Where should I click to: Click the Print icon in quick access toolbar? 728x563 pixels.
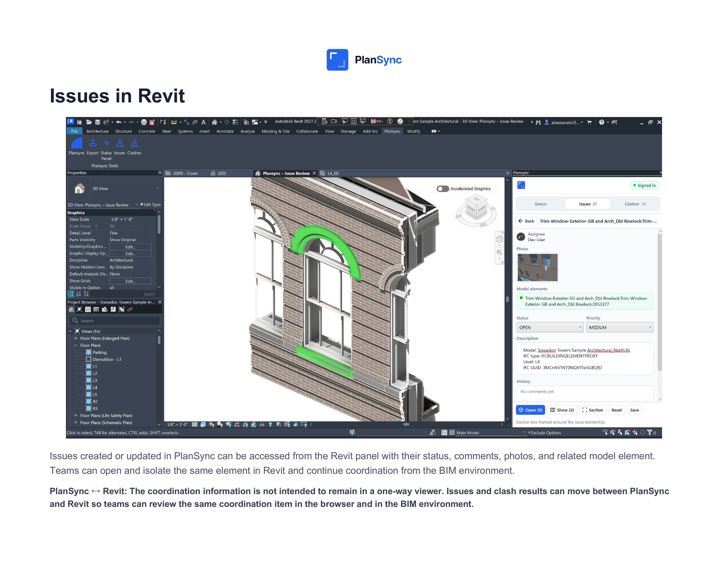coord(144,122)
